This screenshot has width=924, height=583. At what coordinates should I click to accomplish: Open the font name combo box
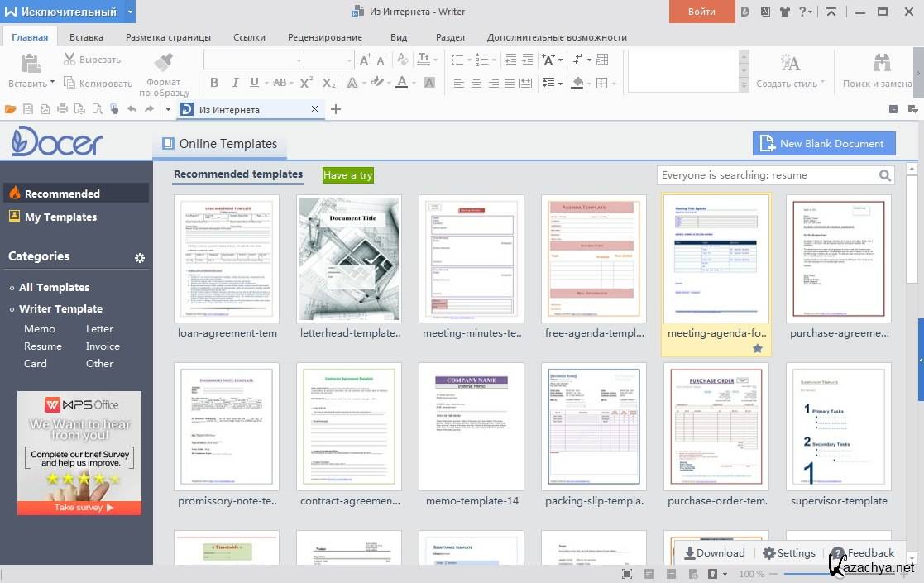point(253,60)
